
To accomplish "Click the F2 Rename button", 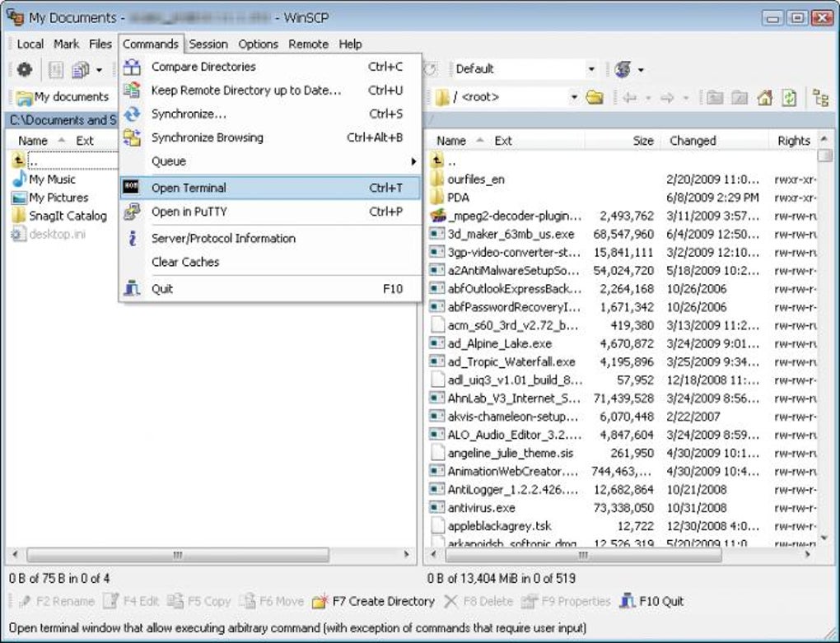I will [56, 601].
